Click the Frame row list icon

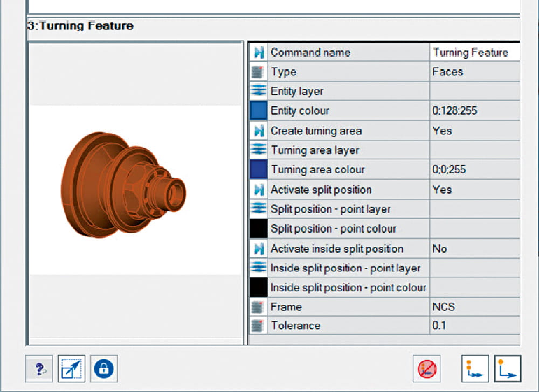[259, 307]
